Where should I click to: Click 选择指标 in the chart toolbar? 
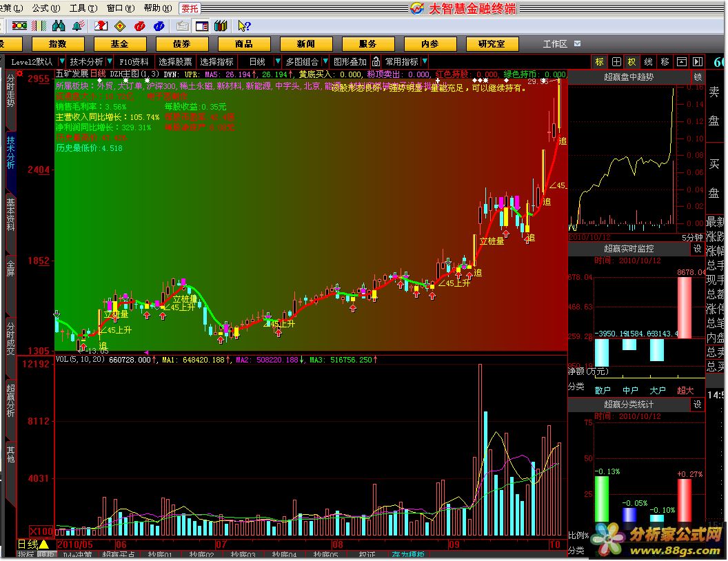[217, 62]
